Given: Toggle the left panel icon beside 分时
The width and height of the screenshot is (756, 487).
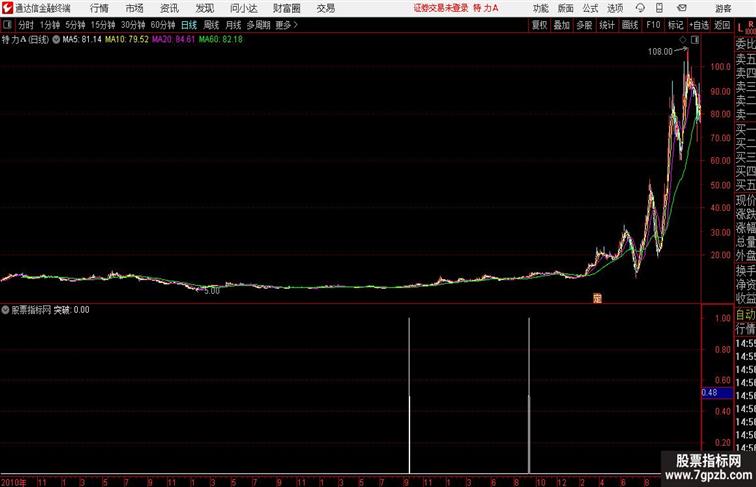Looking at the screenshot, I should [x=7, y=25].
